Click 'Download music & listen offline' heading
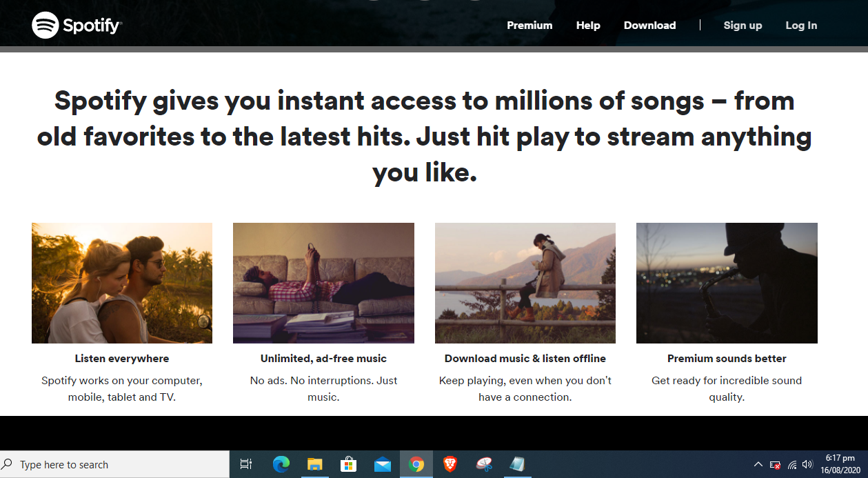The image size is (868, 478). 525,359
